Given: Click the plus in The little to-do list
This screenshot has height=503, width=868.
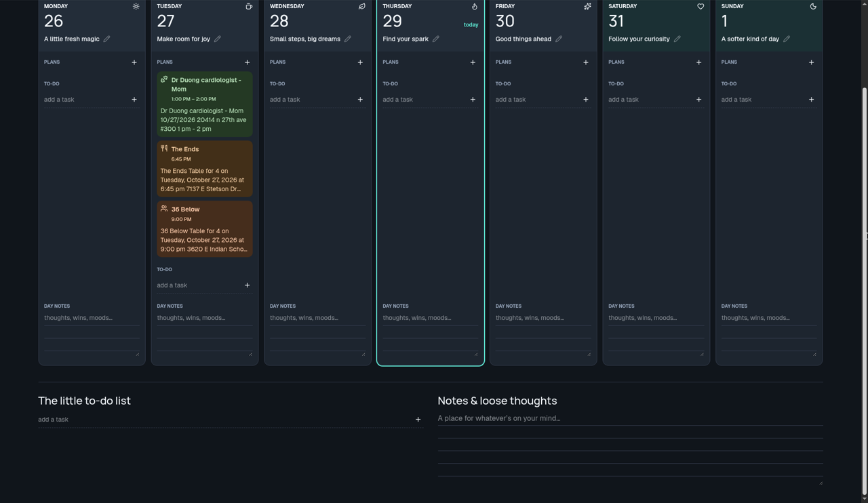Looking at the screenshot, I should (418, 420).
